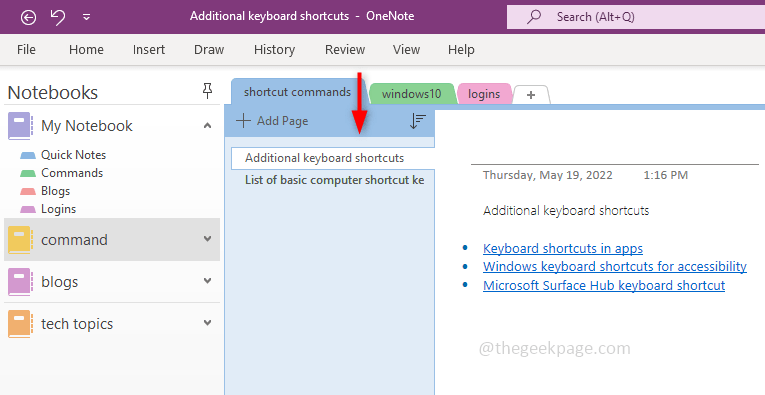This screenshot has width=765, height=395.
Task: Open Blogs section in My Notebook
Action: [55, 191]
